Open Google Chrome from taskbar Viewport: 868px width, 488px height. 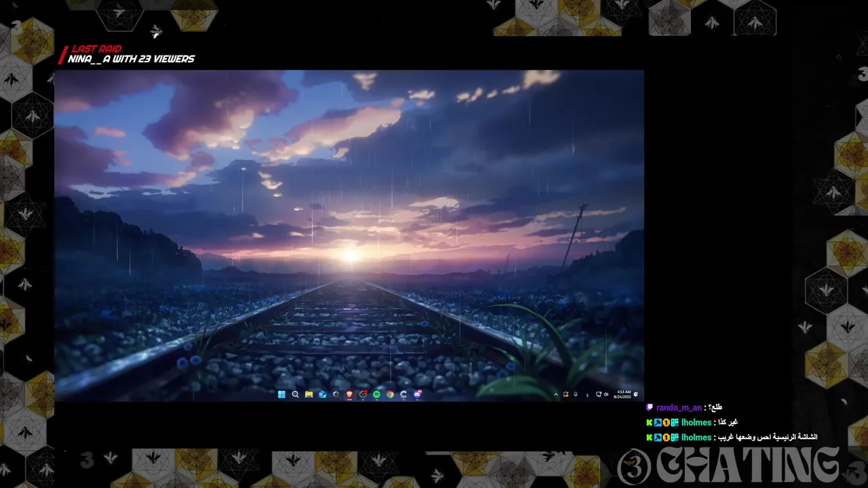pyautogui.click(x=390, y=394)
